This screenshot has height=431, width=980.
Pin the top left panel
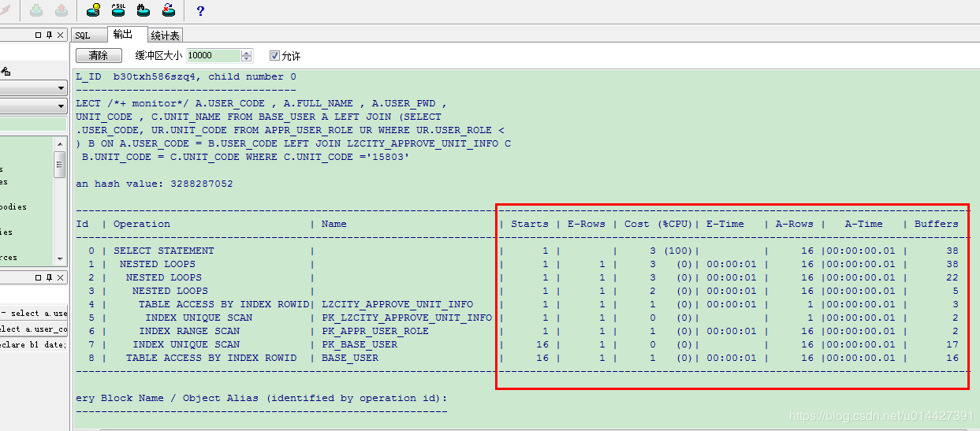(x=49, y=35)
